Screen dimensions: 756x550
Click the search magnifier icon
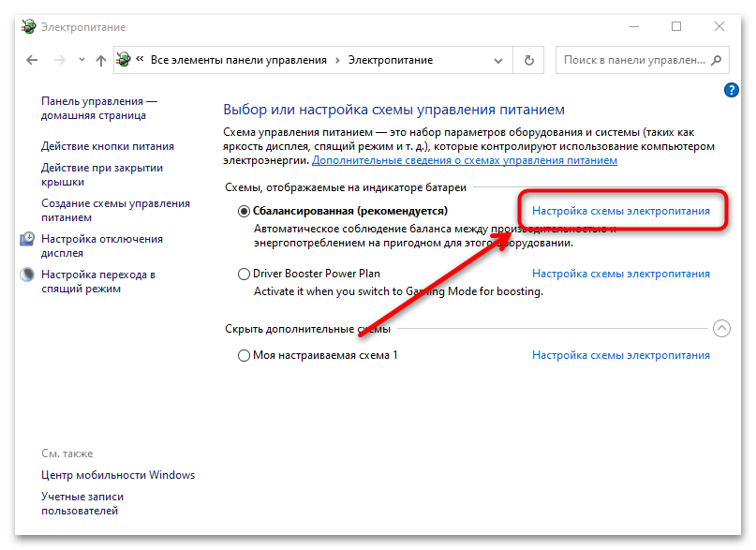pyautogui.click(x=716, y=60)
